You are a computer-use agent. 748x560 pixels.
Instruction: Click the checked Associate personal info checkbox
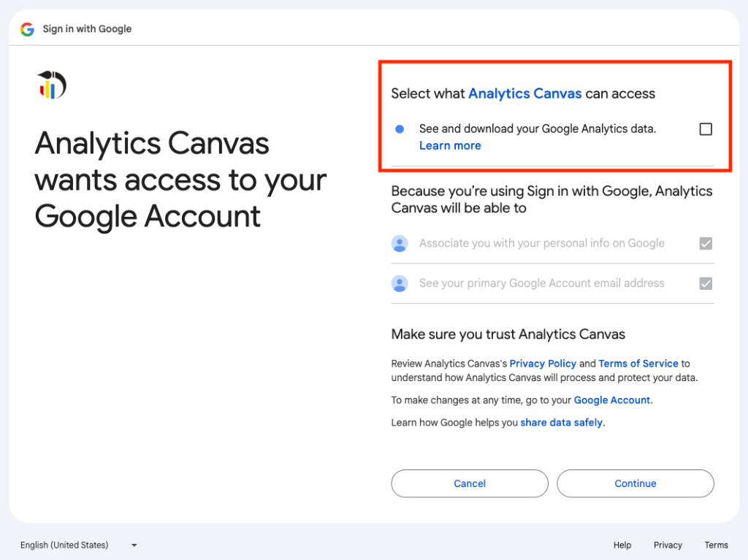coord(706,244)
